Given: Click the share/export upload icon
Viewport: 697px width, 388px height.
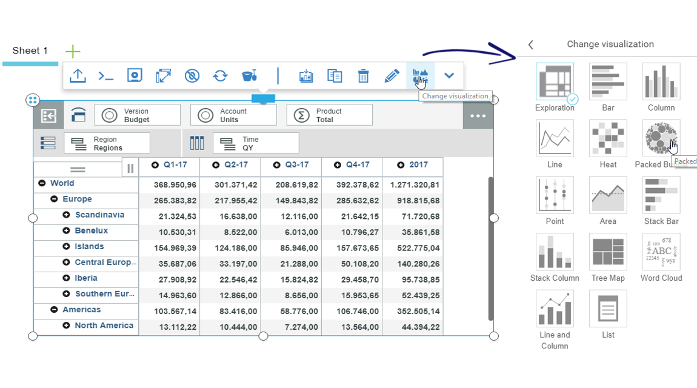Looking at the screenshot, I should [78, 76].
